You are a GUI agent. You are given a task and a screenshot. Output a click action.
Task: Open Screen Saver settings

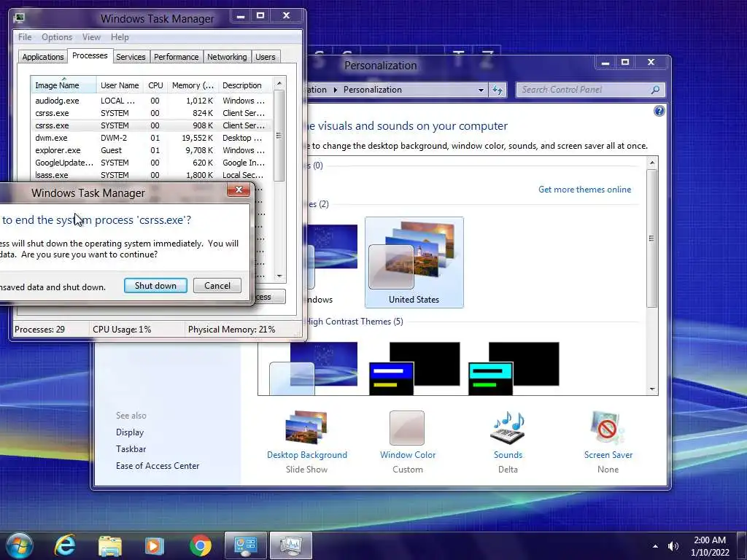(608, 442)
